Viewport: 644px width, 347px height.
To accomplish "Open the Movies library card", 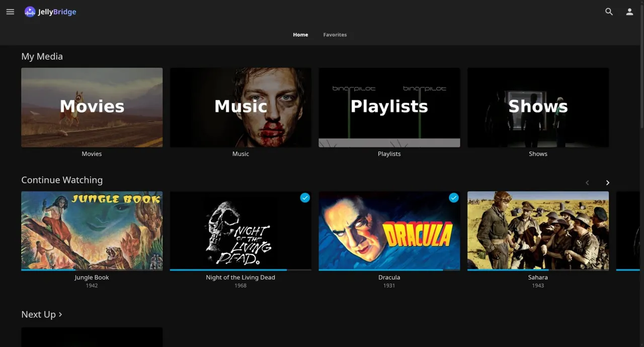I will [92, 108].
